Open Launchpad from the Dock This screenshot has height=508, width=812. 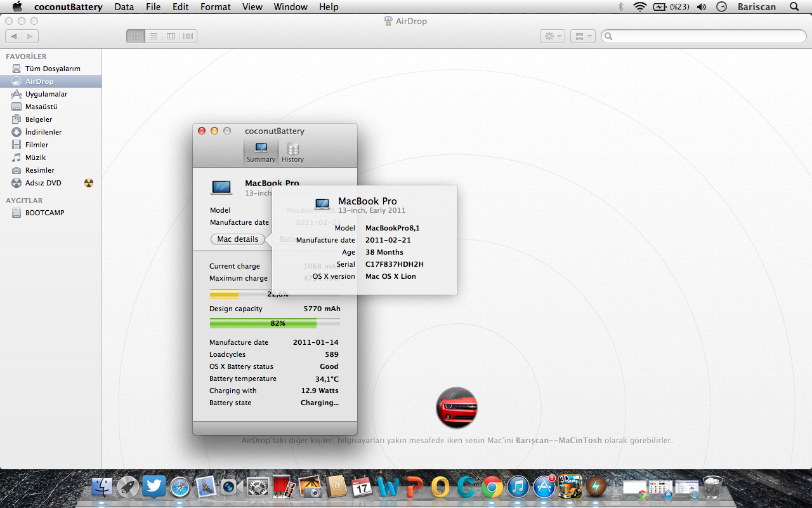pyautogui.click(x=128, y=487)
